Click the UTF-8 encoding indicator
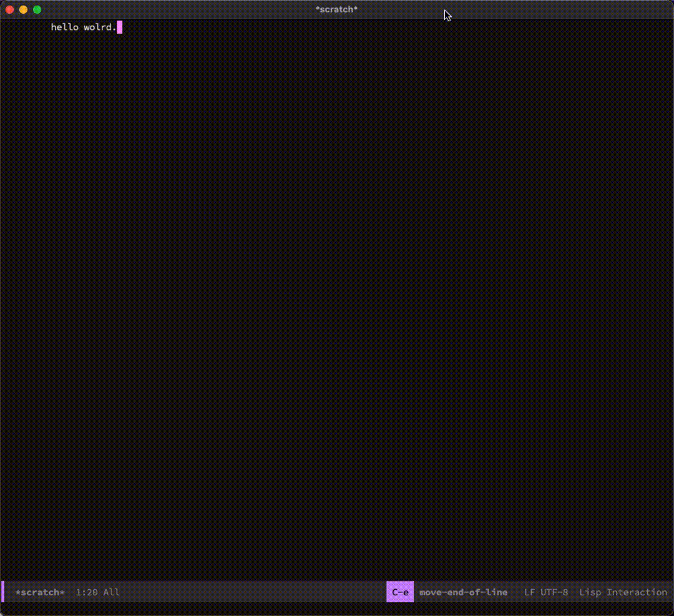The height and width of the screenshot is (616, 674). [554, 592]
